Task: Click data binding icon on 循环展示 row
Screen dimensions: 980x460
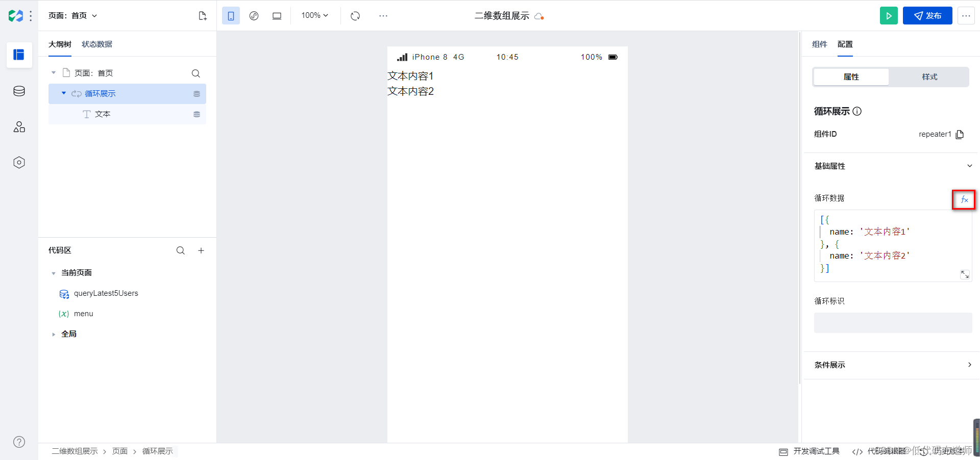Action: point(197,94)
